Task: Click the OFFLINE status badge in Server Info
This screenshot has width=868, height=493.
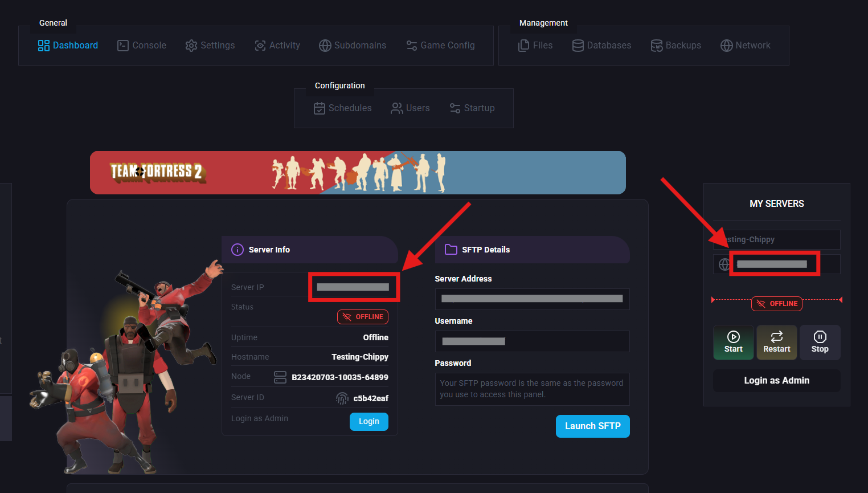Action: coord(363,317)
